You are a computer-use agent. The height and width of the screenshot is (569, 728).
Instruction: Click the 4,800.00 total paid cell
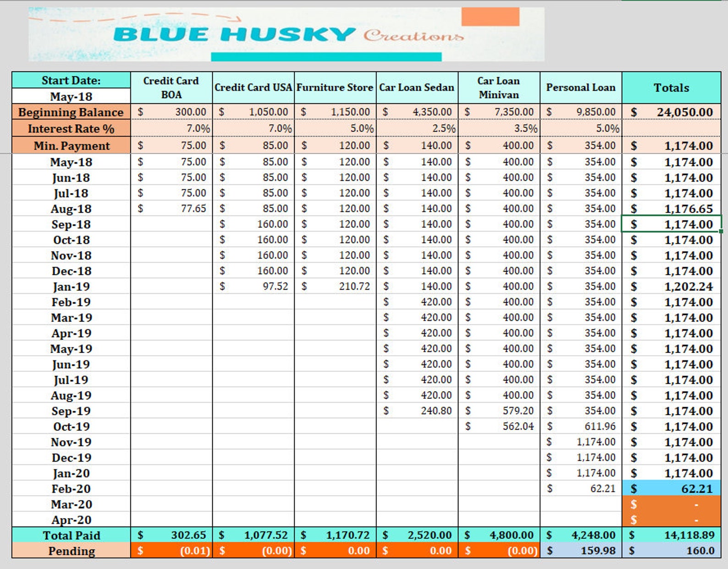499,535
